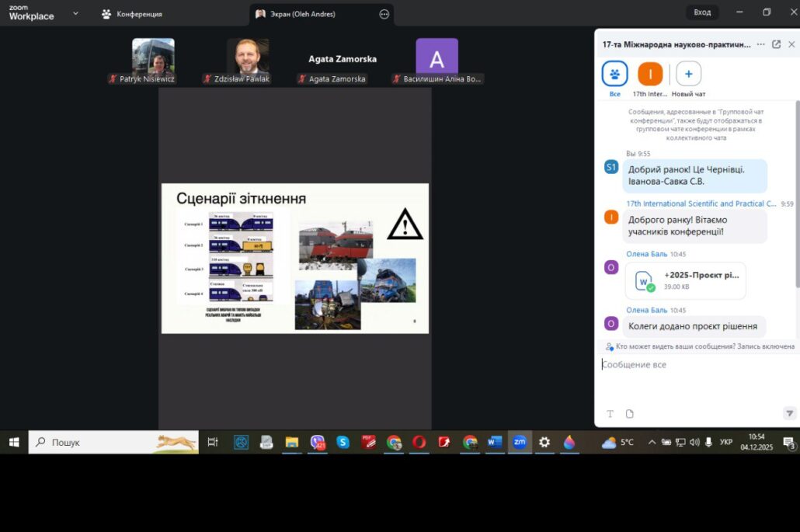This screenshot has height=532, width=800.
Task: Switch to the 'Конференция' tab
Action: point(132,14)
